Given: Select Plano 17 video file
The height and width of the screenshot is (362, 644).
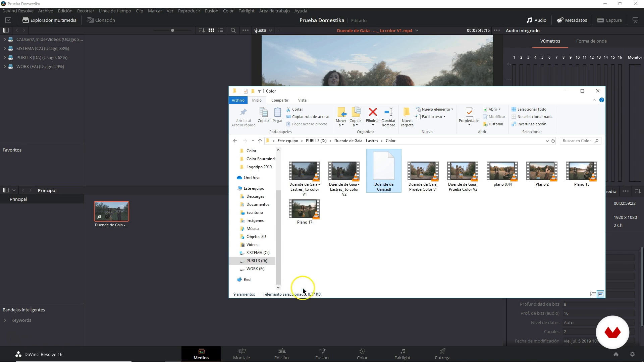Looking at the screenshot, I should point(305,212).
